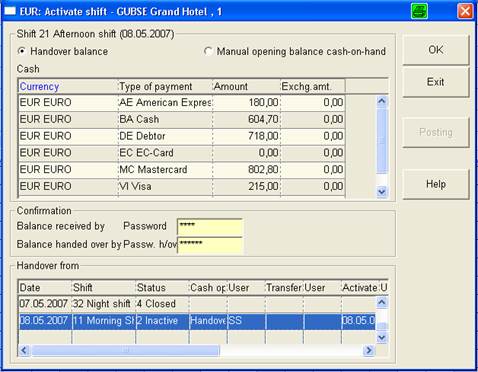The image size is (478, 372).
Task: Click the horizontal scrollbar right arrow
Action: tap(369, 350)
